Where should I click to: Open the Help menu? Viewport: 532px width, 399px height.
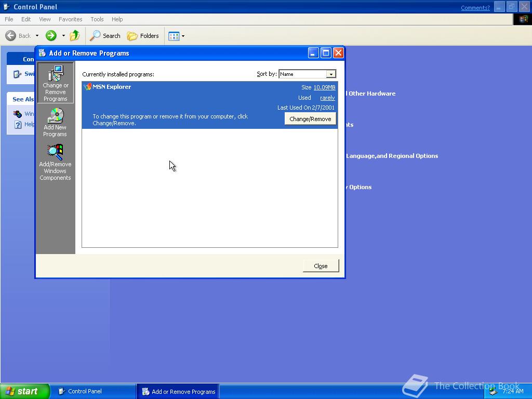click(117, 19)
